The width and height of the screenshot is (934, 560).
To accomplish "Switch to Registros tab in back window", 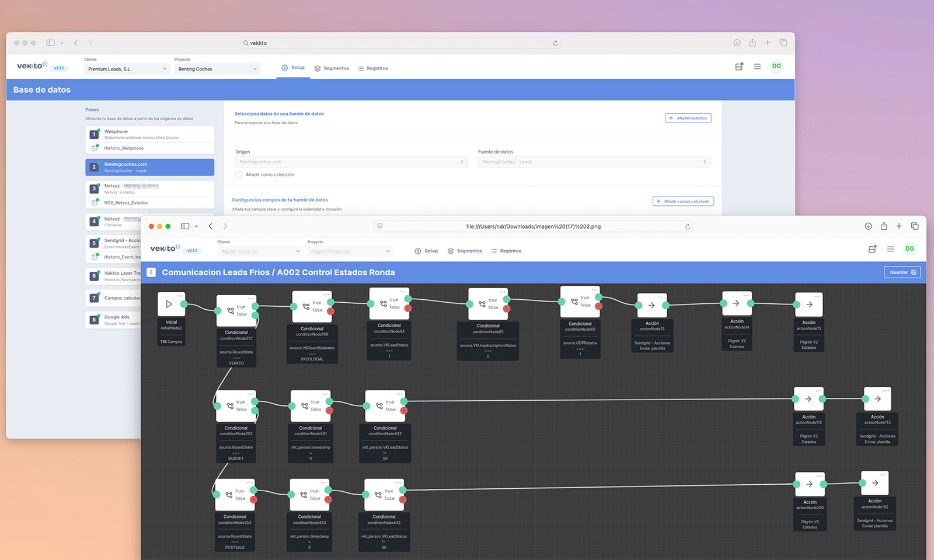I will tap(372, 68).
